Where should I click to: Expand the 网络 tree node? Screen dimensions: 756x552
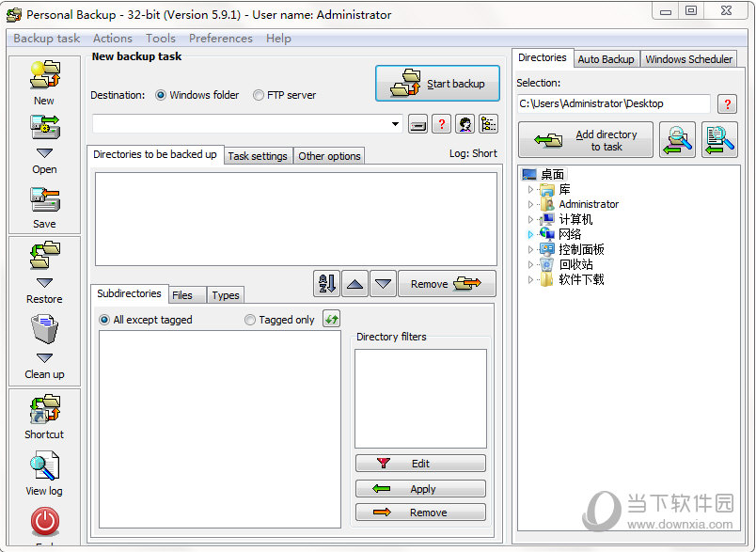530,234
